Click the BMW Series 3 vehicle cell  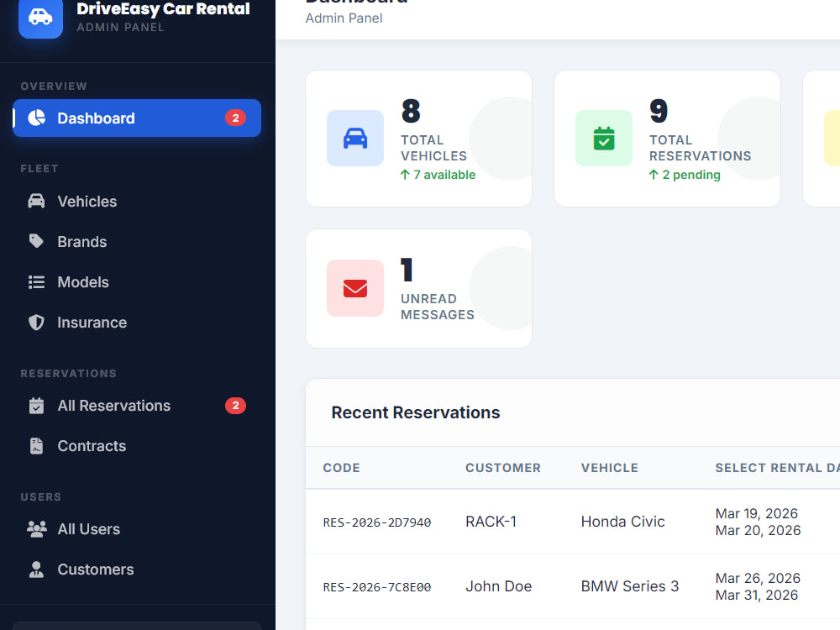(629, 586)
